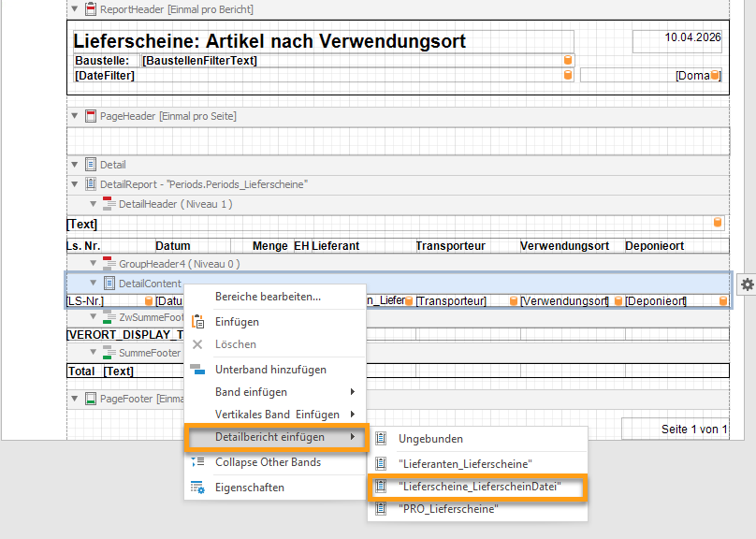Collapse the ZwSummeFooter band triangle
Image resolution: width=756 pixels, height=539 pixels.
click(94, 316)
